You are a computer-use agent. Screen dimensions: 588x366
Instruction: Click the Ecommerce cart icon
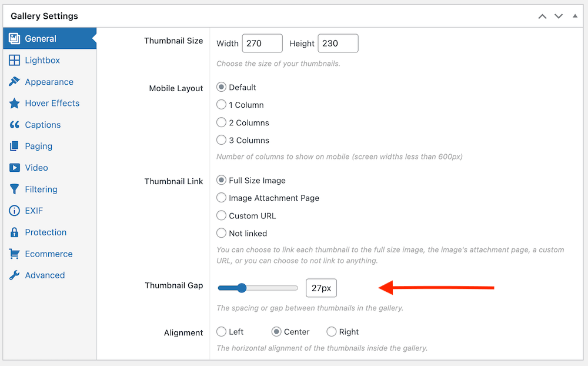tap(15, 254)
